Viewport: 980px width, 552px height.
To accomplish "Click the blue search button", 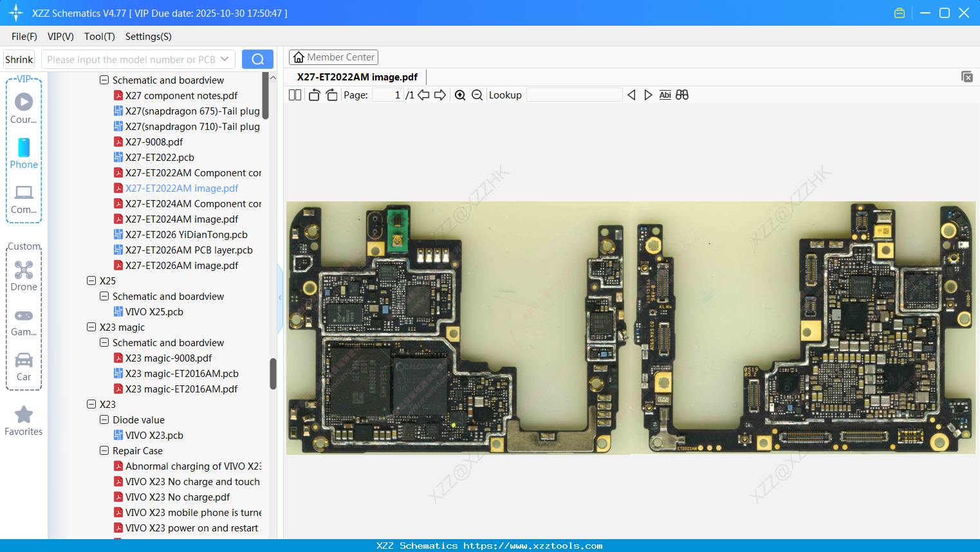I will pyautogui.click(x=257, y=59).
